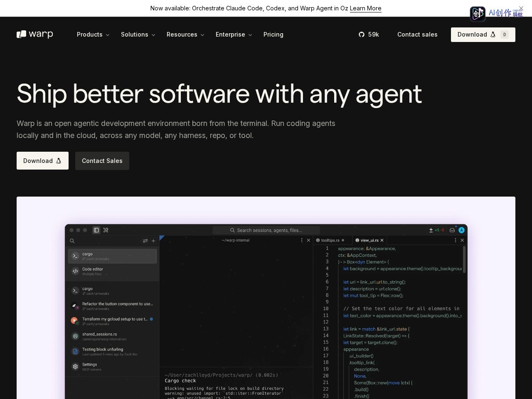Click the shared_sessions.rs Rust file icon
Viewport: 532px width, 399px height.
[x=75, y=336]
